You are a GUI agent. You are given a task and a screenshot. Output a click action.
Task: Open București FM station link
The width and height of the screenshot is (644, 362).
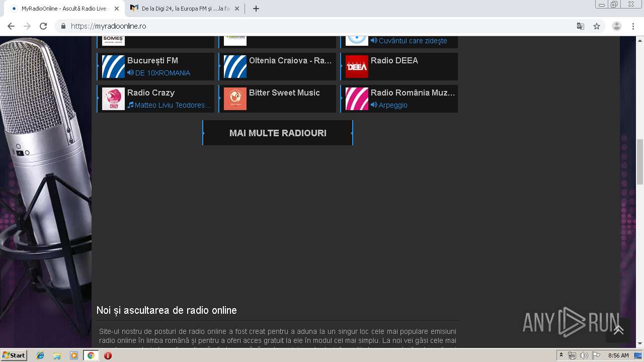pyautogui.click(x=152, y=60)
